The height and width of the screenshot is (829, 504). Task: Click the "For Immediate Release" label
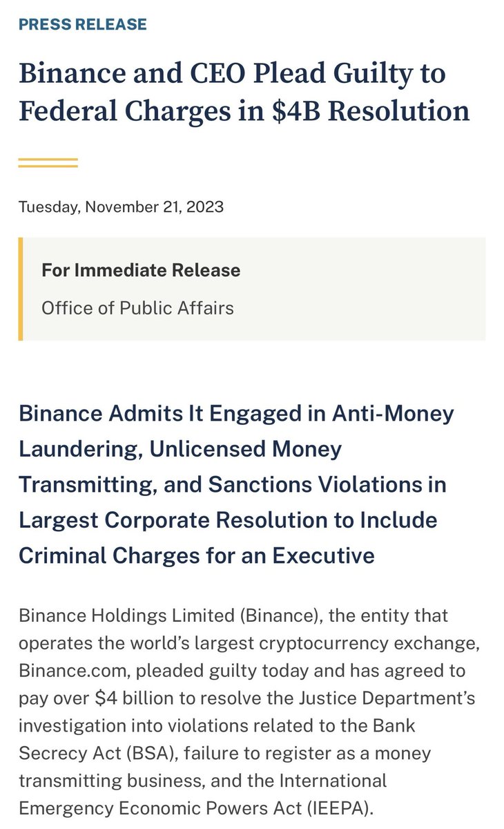click(x=141, y=269)
